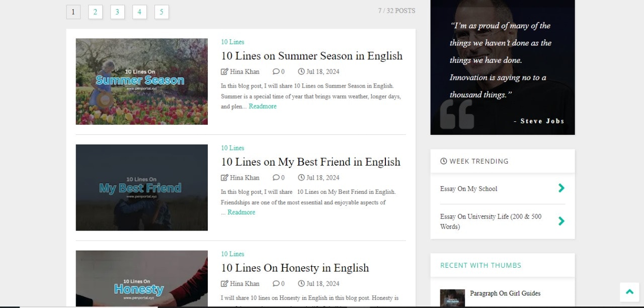
Task: Click the comment bubble icon on the Honesty post
Action: click(276, 283)
